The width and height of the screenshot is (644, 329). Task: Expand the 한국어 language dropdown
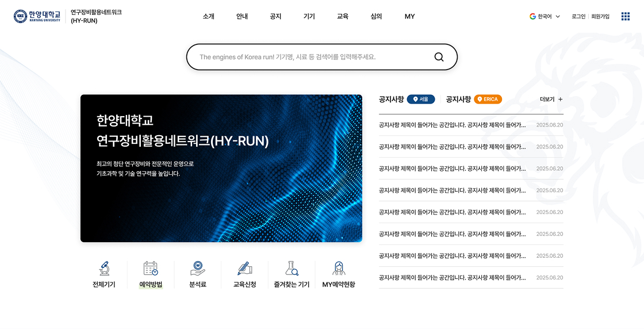545,17
